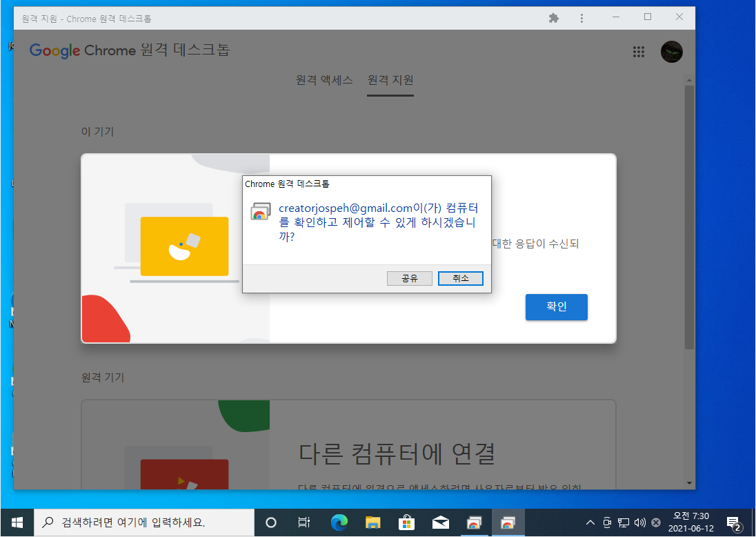
Task: Open the notification center icon
Action: point(734,523)
